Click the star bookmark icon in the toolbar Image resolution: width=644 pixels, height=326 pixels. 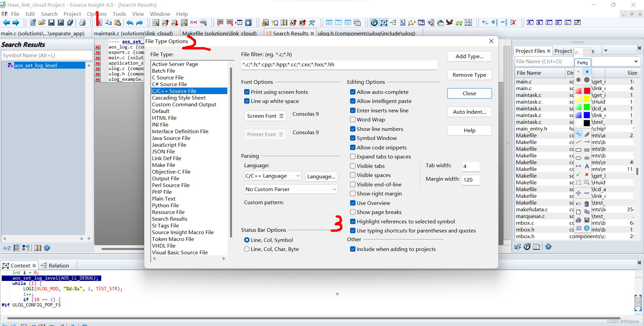(x=248, y=23)
